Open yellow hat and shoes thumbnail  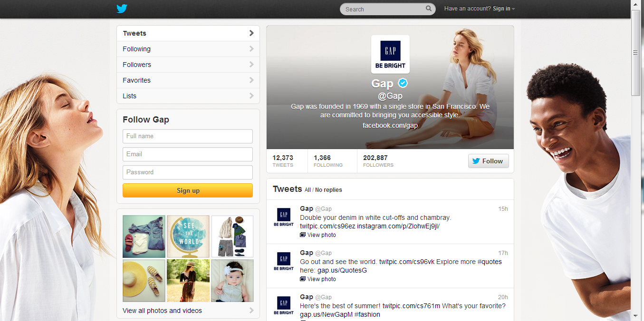pos(144,281)
